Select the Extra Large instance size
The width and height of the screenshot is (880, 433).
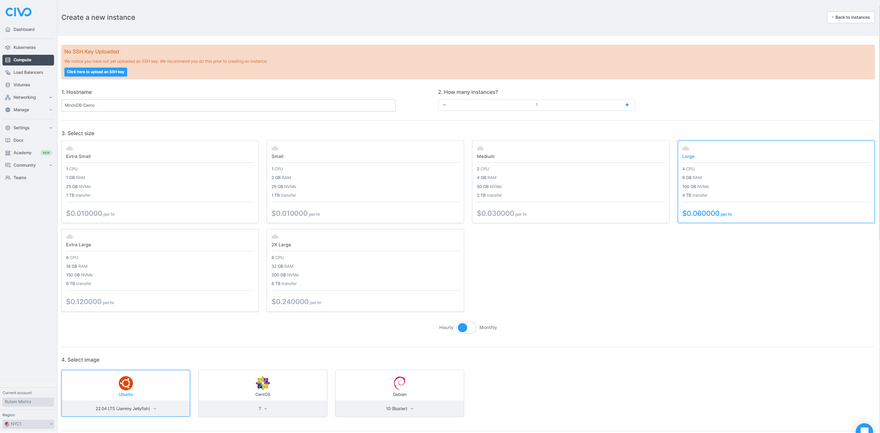click(159, 270)
